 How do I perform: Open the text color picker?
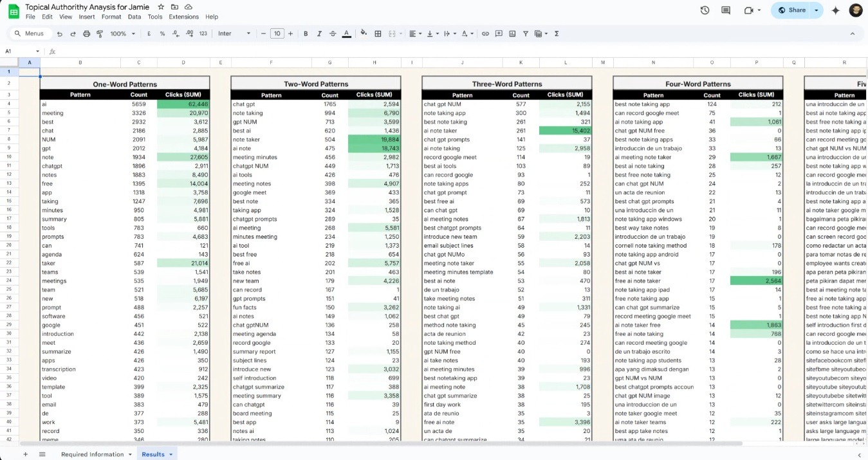tap(347, 33)
